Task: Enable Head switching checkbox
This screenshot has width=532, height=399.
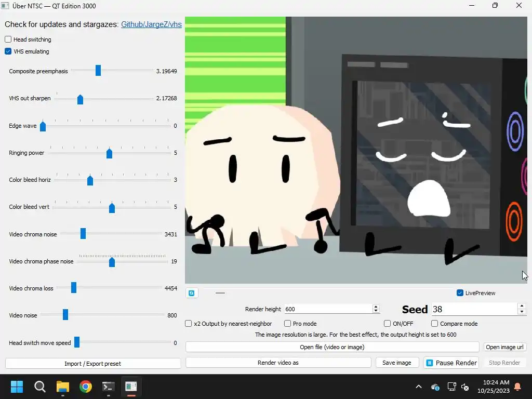Action: 8,39
